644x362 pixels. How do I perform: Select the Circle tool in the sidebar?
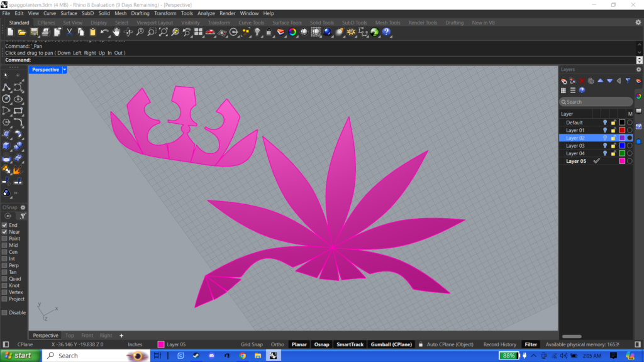click(x=6, y=99)
